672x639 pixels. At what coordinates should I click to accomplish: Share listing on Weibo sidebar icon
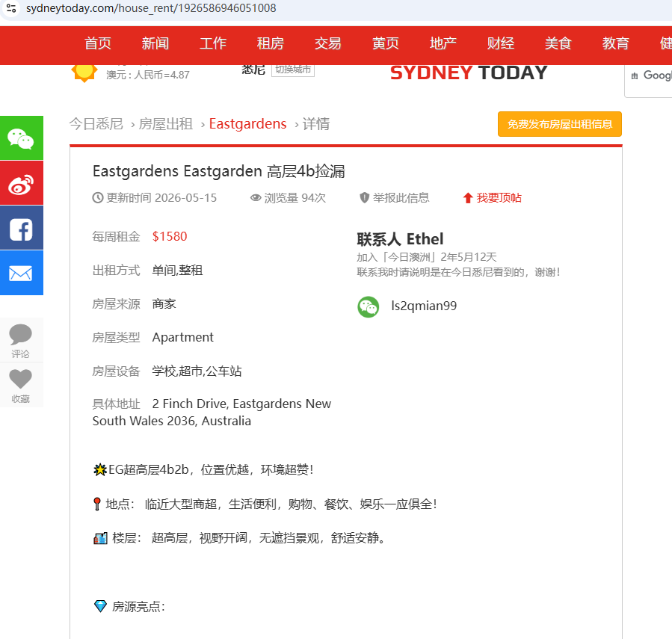tap(22, 183)
